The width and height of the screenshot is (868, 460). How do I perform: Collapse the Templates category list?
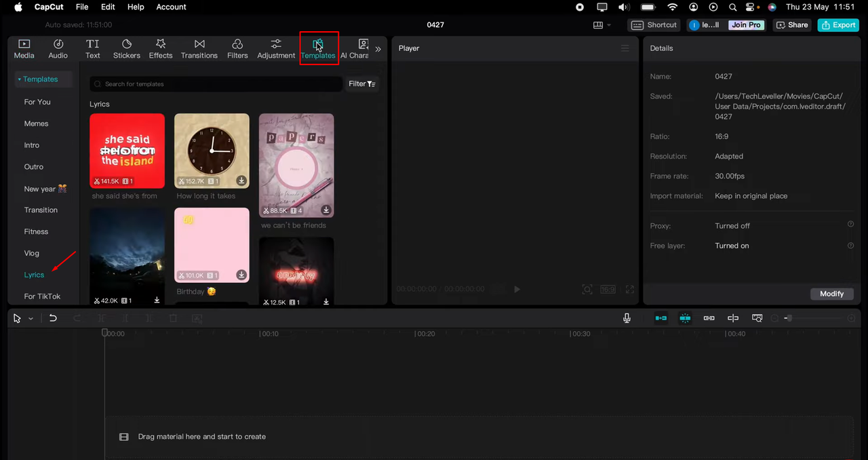click(x=38, y=79)
